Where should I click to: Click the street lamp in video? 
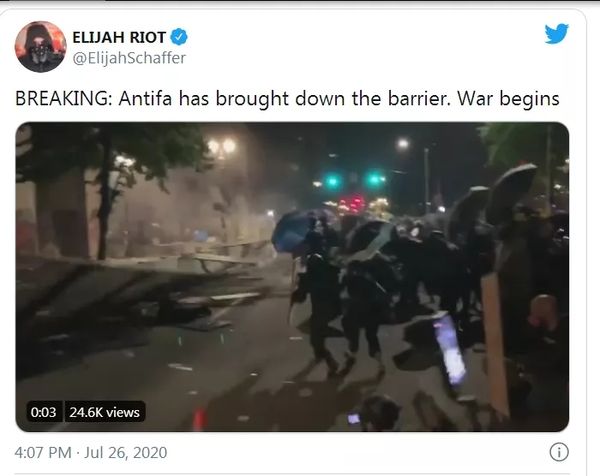403,144
